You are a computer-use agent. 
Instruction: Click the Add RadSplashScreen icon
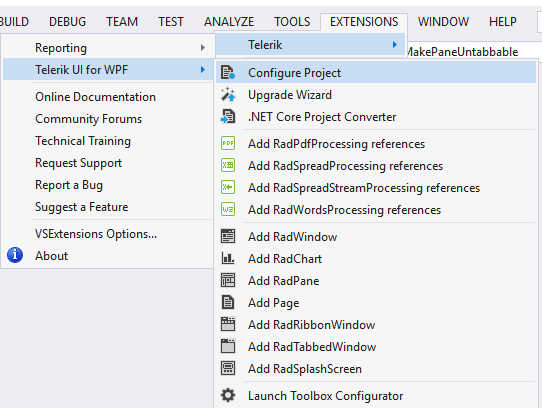(228, 368)
